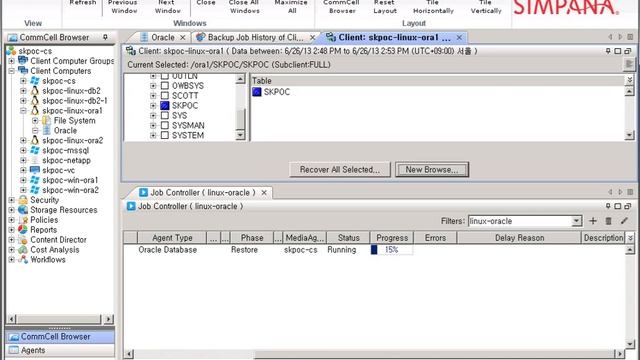Screen dimensions: 640x360
Task: Click the Security lock icon
Action: (23, 200)
